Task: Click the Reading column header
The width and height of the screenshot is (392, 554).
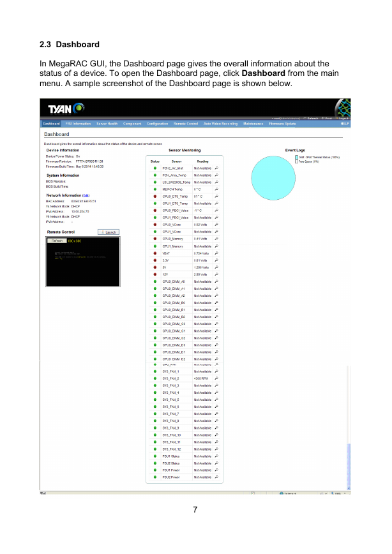Action: tap(202, 161)
